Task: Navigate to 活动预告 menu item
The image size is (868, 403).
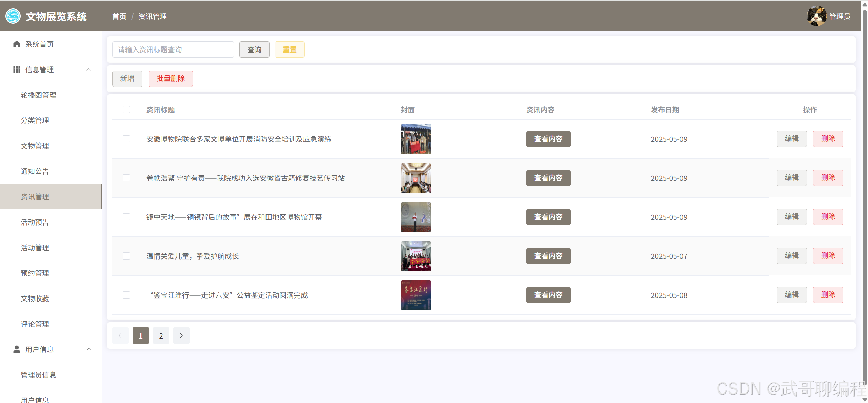Action: tap(35, 222)
